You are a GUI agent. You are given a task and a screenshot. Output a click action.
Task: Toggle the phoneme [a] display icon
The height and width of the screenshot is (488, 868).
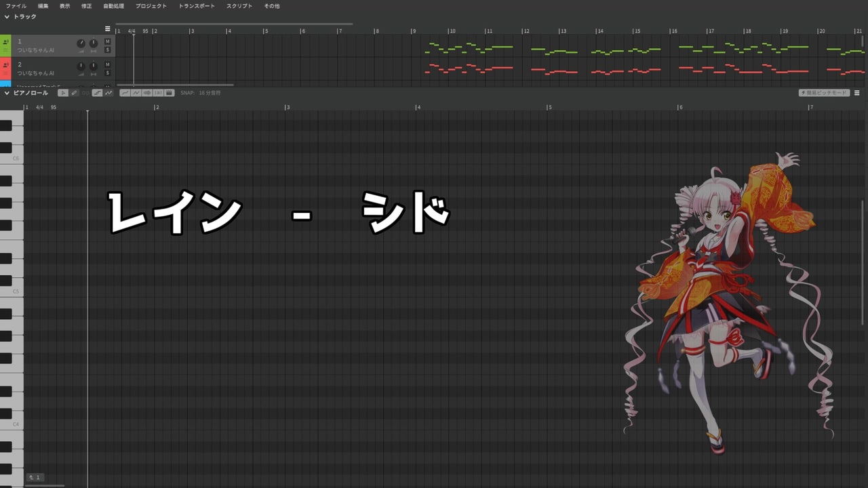[x=158, y=93]
